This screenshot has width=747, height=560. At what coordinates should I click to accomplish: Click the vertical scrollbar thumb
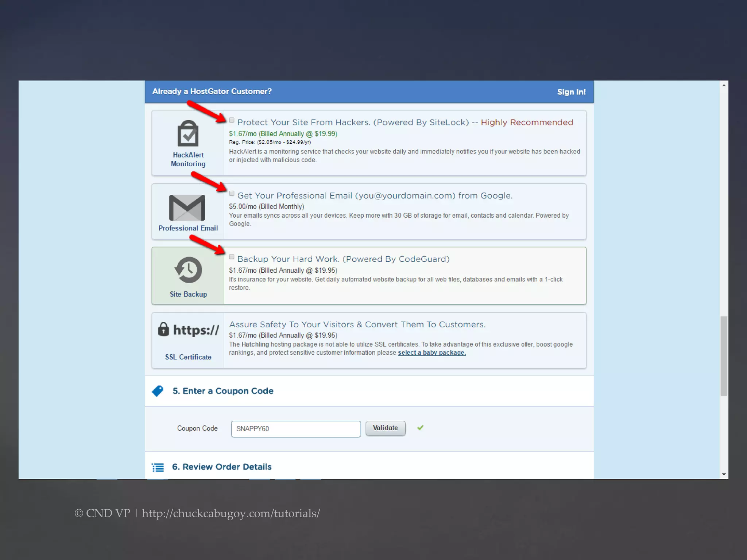(724, 356)
